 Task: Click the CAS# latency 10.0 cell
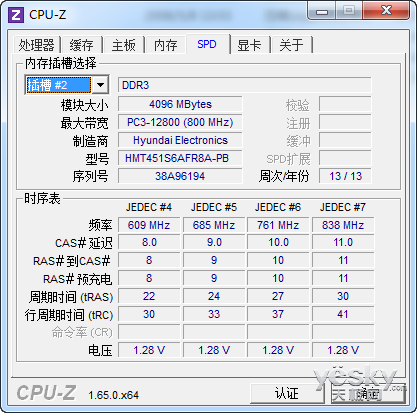point(278,242)
